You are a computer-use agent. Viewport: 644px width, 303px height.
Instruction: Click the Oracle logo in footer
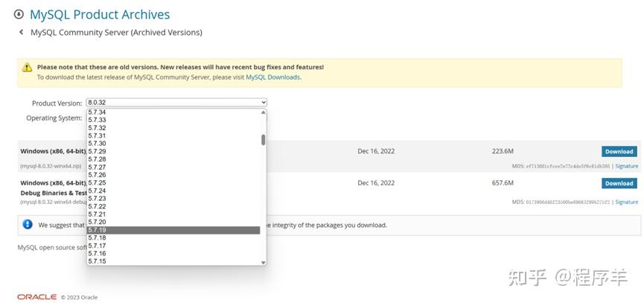(x=36, y=297)
